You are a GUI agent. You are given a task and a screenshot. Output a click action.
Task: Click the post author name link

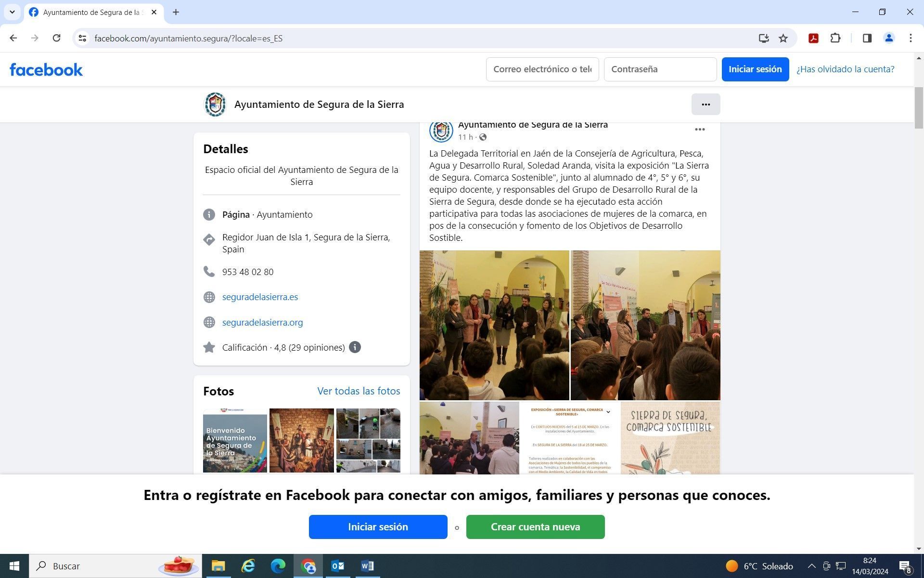[533, 125]
